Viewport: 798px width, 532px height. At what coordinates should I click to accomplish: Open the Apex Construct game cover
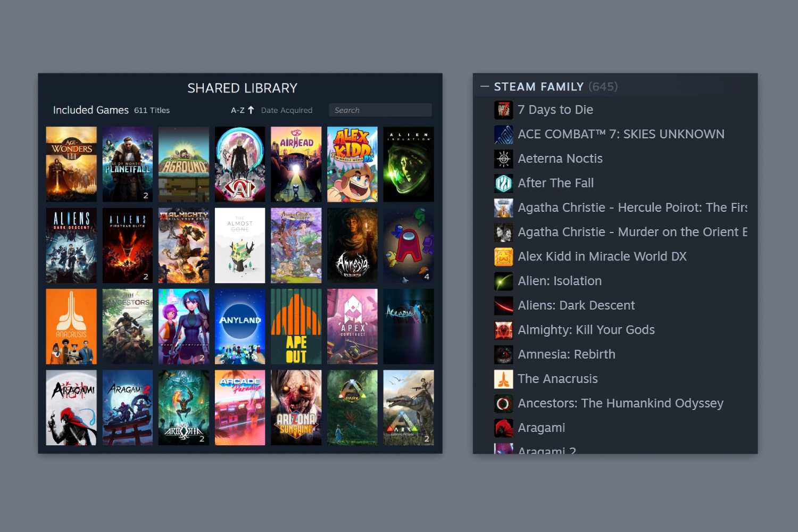click(x=352, y=326)
